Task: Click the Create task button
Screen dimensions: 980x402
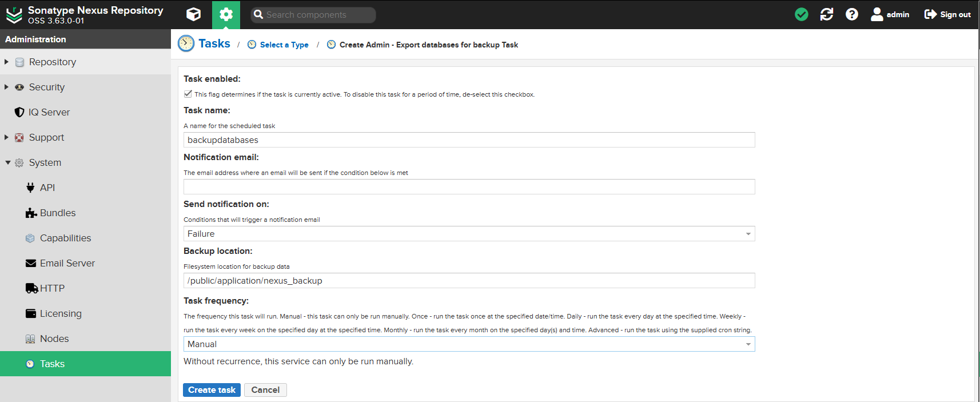Action: coord(212,390)
